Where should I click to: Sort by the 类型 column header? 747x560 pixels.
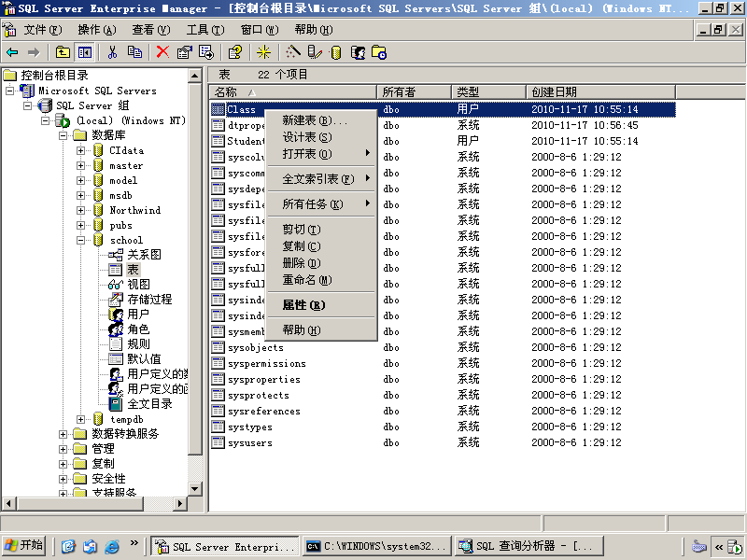click(488, 91)
